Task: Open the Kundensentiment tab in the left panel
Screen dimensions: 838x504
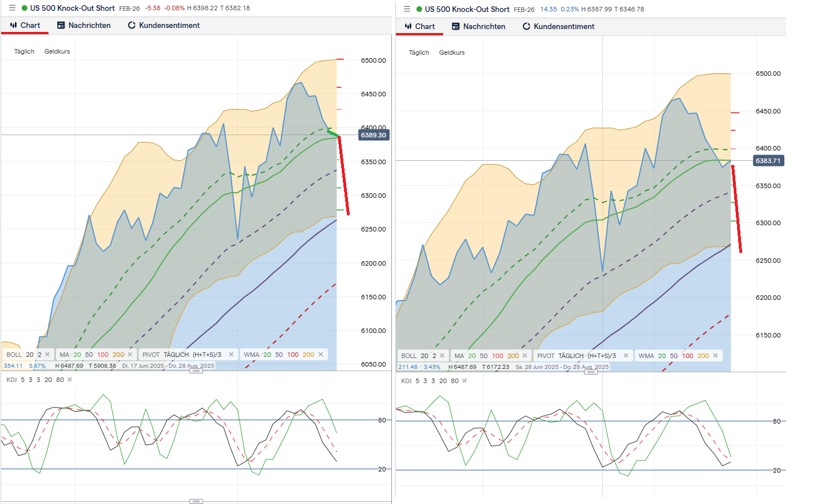Action: (x=164, y=25)
